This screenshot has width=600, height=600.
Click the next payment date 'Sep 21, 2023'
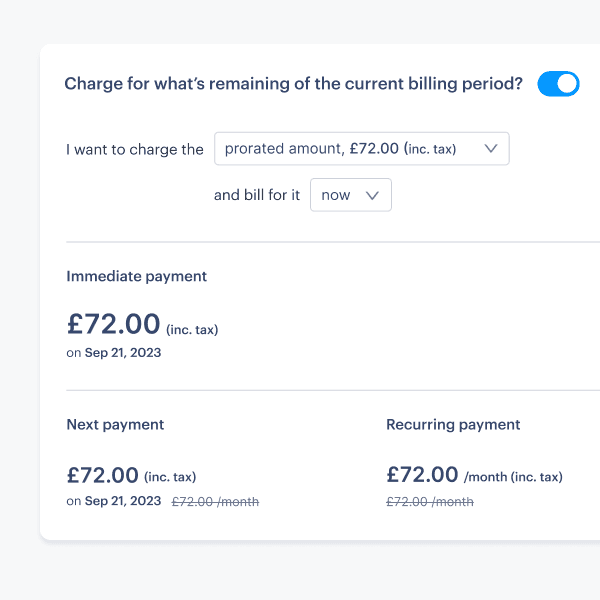(123, 501)
